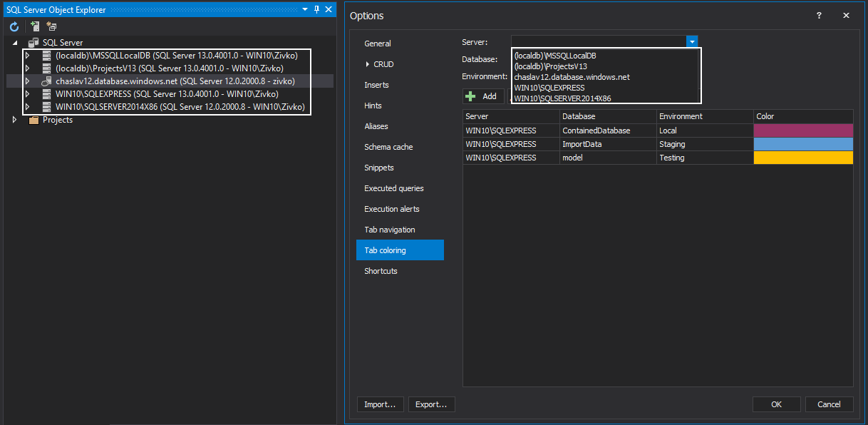Click the SQL Server root folder icon

tap(33, 41)
